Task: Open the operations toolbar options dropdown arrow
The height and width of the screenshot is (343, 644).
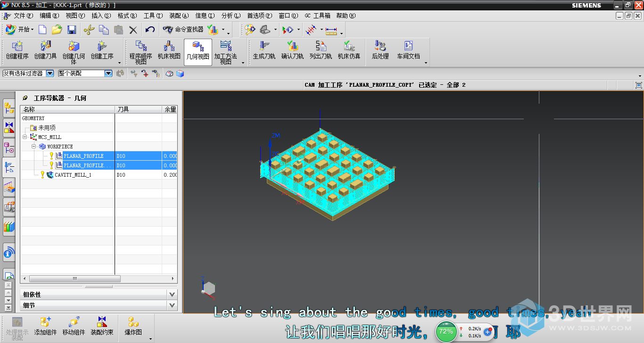Action: 426,63
